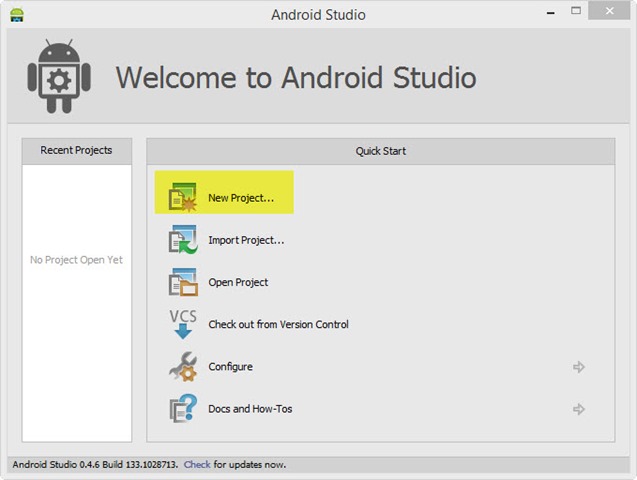This screenshot has width=637, height=480.
Task: Click the Android icon in title bar
Action: click(x=17, y=15)
